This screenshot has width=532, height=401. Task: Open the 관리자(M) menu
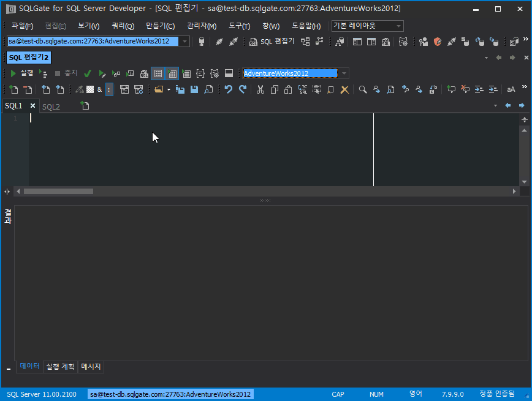[202, 26]
